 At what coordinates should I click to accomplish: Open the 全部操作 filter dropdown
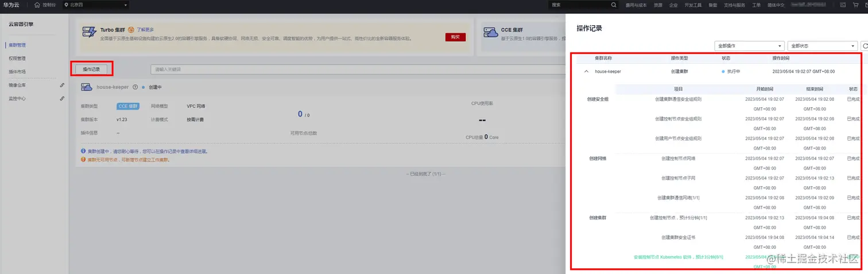[x=750, y=46]
